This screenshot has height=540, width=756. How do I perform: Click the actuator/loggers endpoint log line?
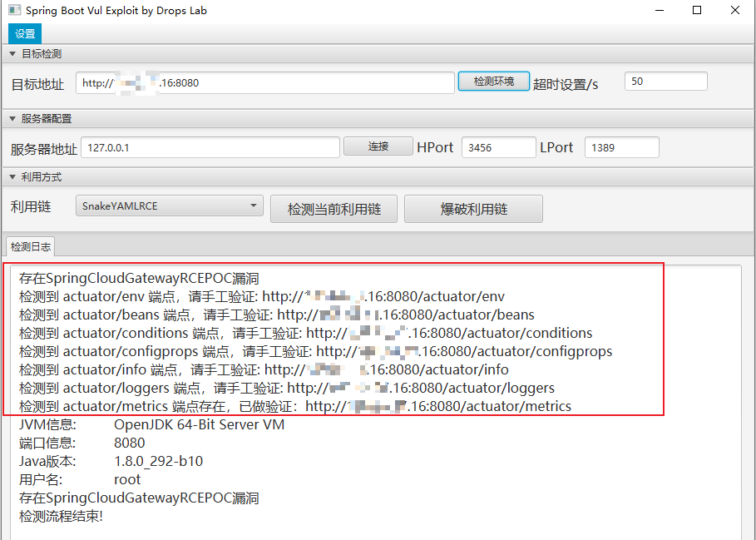pos(287,388)
